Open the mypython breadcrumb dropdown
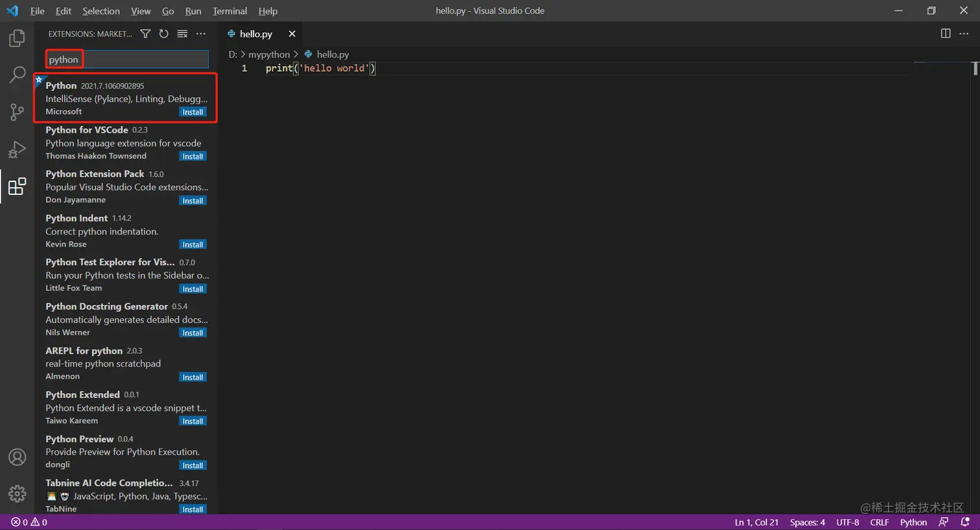The height and width of the screenshot is (530, 980). (269, 54)
